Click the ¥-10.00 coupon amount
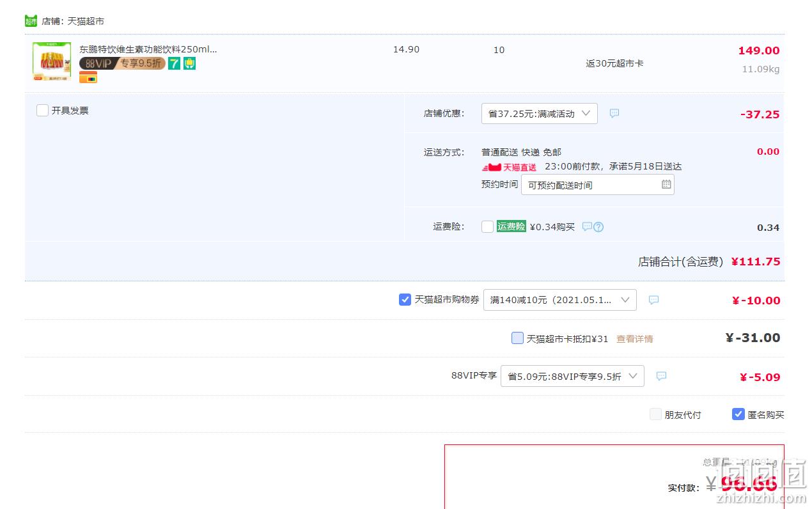This screenshot has width=812, height=509. tap(756, 301)
